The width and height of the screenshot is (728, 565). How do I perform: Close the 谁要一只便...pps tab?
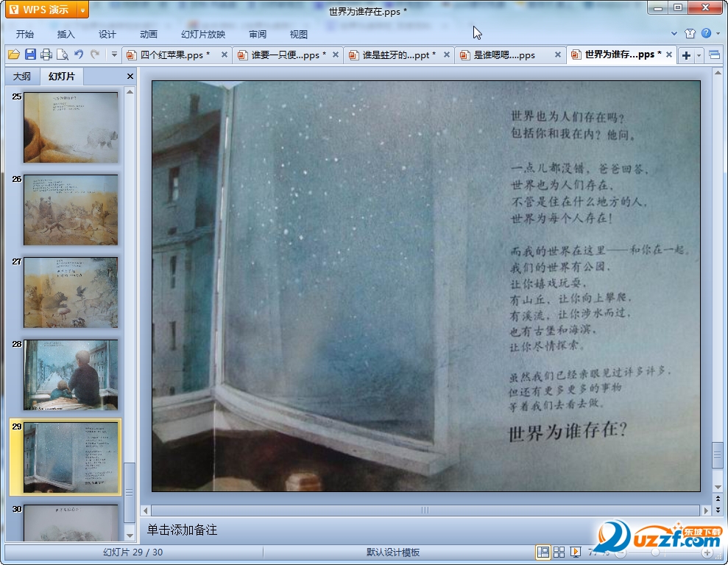coord(336,55)
